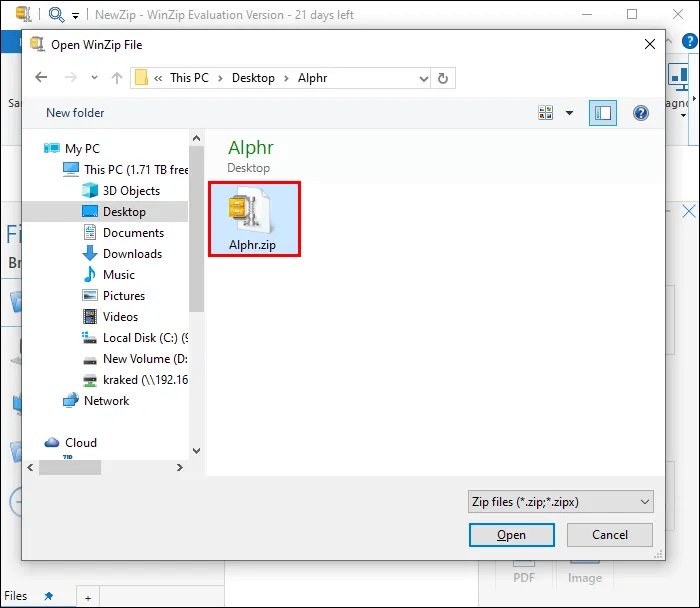The width and height of the screenshot is (700, 608).
Task: Select Network in the tree
Action: (107, 400)
